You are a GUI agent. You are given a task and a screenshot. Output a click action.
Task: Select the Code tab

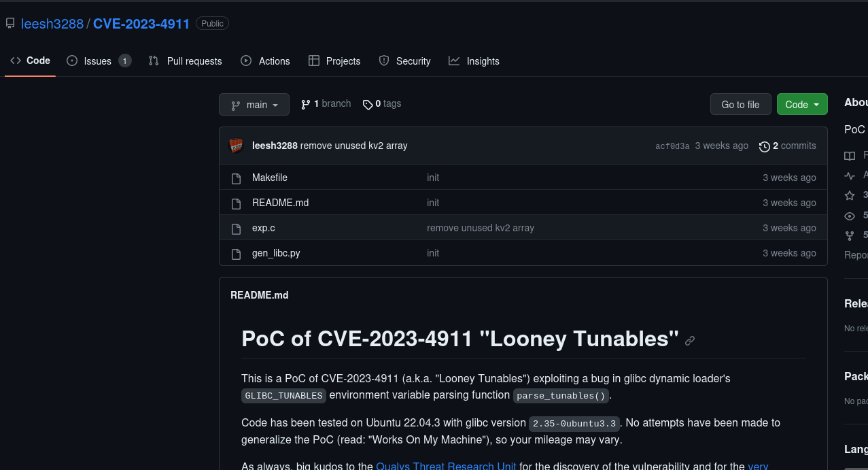point(31,61)
